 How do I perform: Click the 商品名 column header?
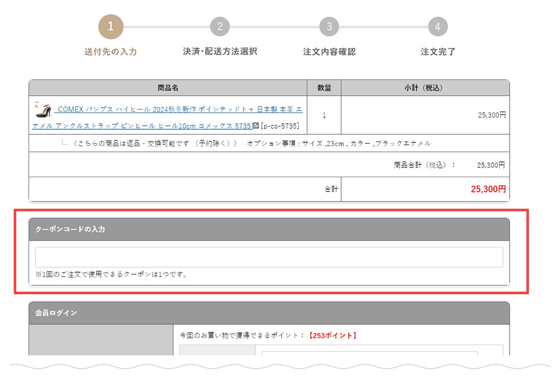[168, 88]
